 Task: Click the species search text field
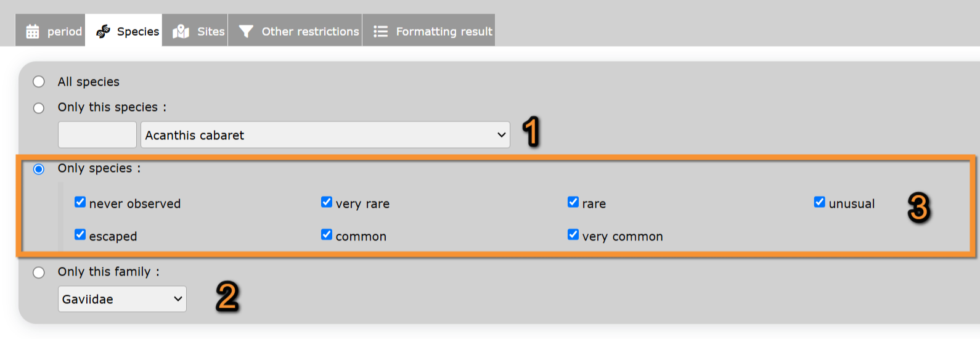coord(97,135)
